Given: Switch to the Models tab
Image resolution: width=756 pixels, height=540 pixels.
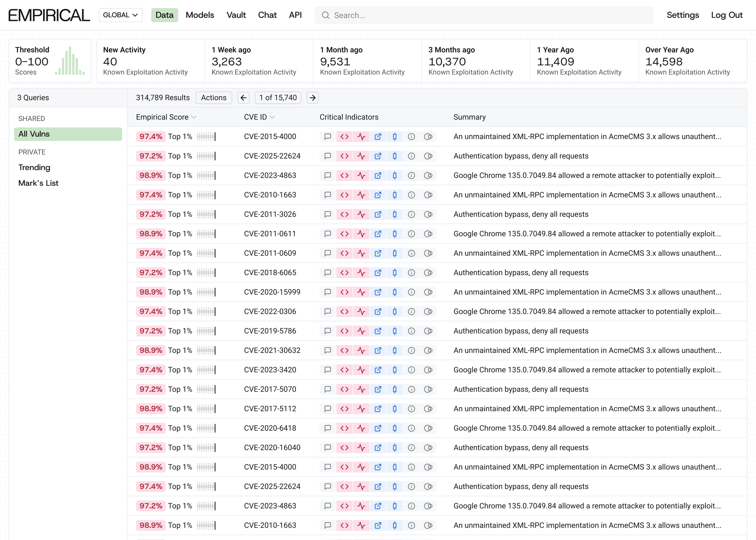Looking at the screenshot, I should click(200, 15).
